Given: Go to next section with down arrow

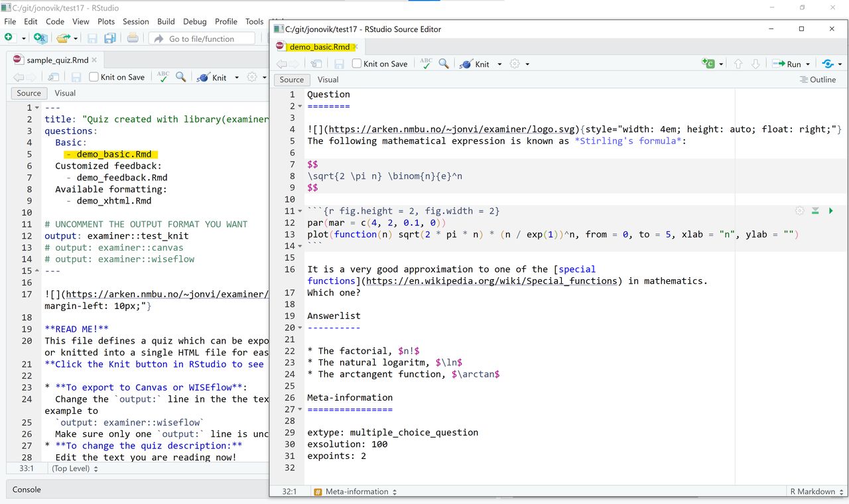Looking at the screenshot, I should pyautogui.click(x=755, y=64).
